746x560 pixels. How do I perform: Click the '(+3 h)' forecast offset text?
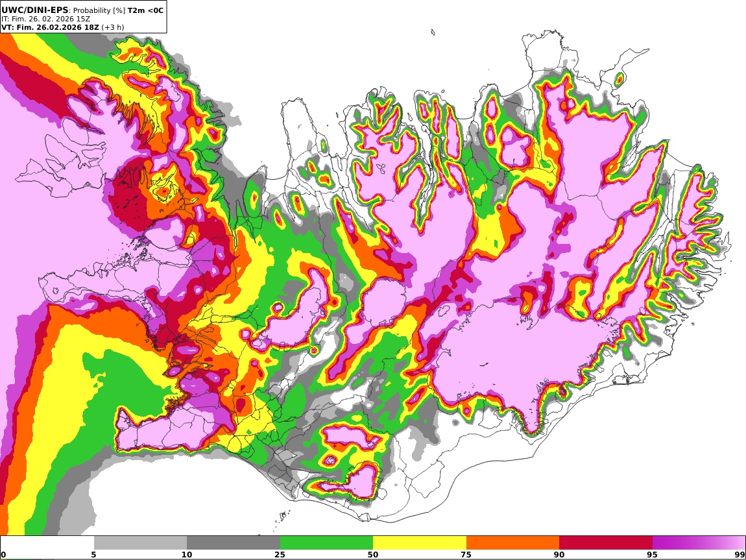point(113,27)
